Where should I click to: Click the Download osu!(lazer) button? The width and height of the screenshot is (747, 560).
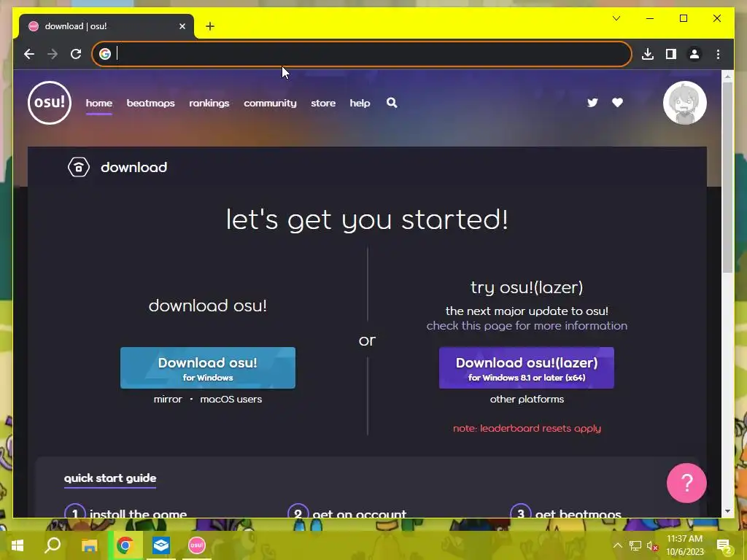pyautogui.click(x=527, y=367)
